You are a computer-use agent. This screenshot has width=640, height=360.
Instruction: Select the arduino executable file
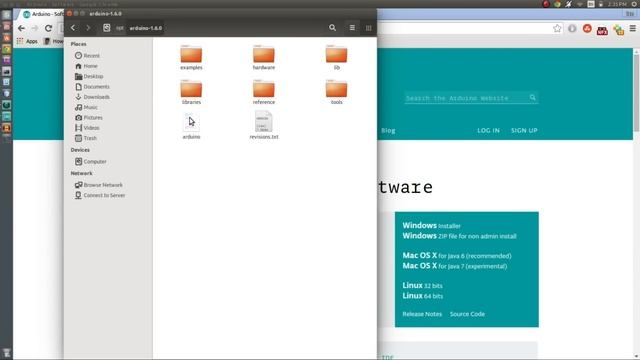(x=191, y=126)
